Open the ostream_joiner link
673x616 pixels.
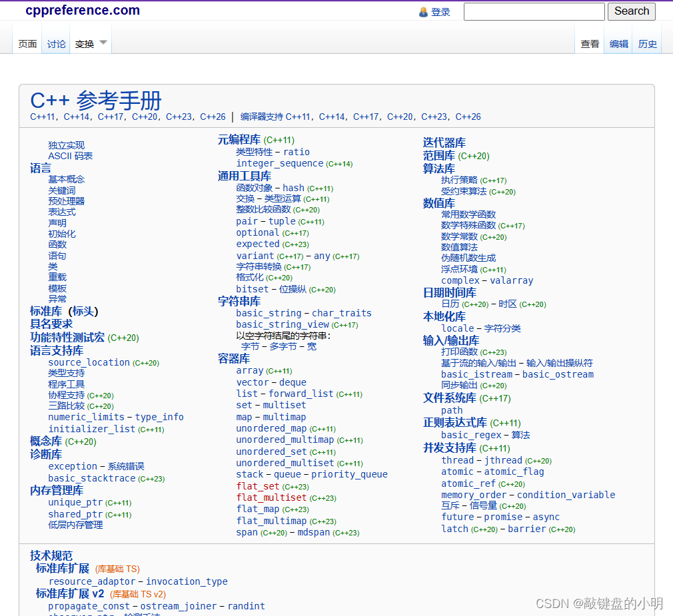point(179,606)
